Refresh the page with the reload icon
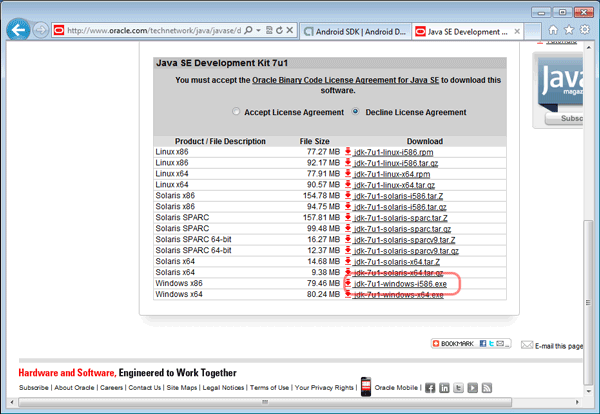 279,30
